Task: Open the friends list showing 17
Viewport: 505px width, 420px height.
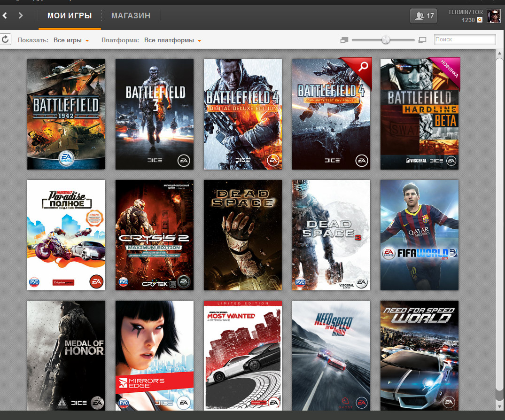Action: [x=423, y=16]
